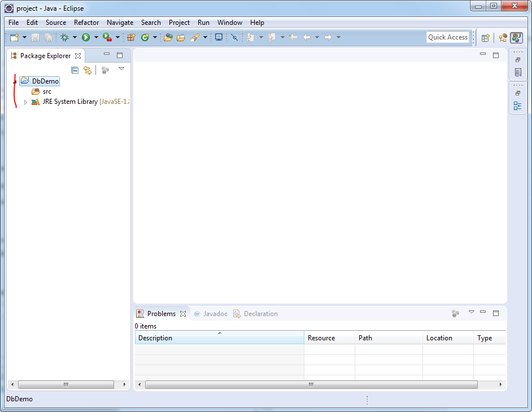
Task: Switch to the Declaration tab
Action: [255, 314]
